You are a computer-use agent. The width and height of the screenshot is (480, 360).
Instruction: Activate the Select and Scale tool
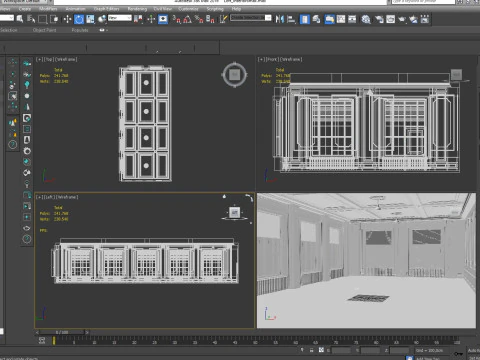click(90, 19)
